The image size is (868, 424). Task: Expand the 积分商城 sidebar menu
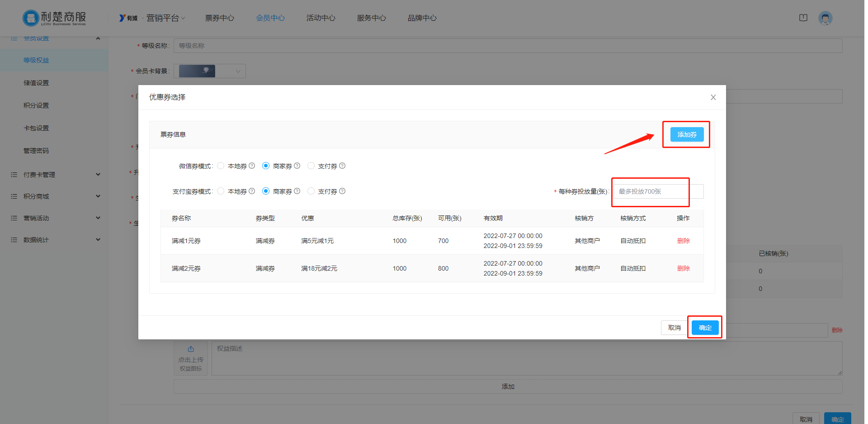(98, 196)
